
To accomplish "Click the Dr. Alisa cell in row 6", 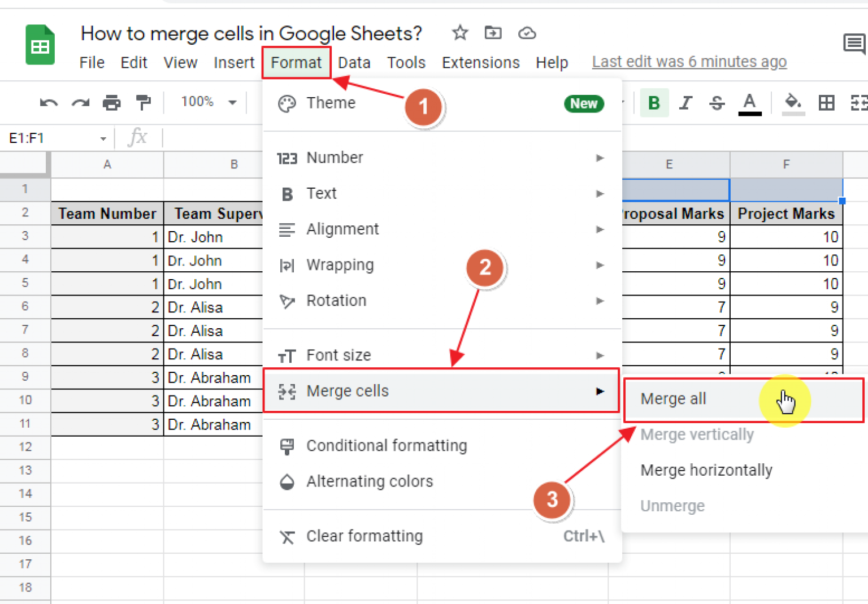I will click(214, 307).
